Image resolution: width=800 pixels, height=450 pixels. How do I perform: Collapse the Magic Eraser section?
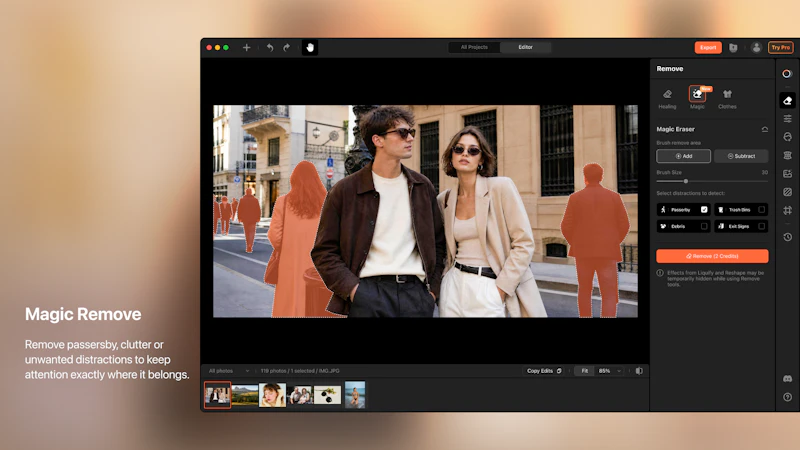[764, 129]
